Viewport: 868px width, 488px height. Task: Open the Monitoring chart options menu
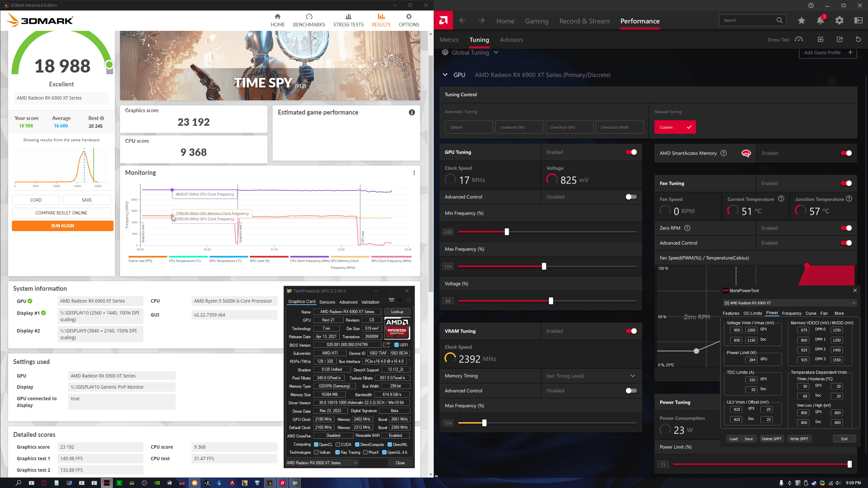[x=414, y=173]
